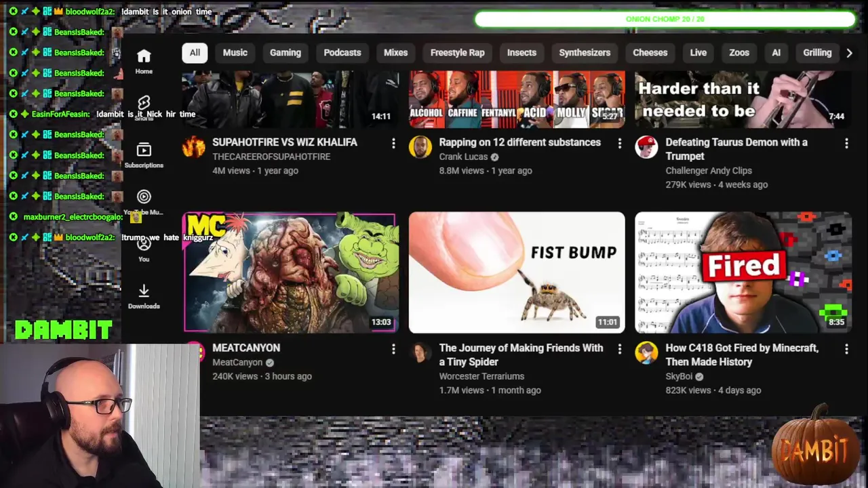868x488 pixels.
Task: Open SUPAHOTFIRE VS WIZ KHALIFA video title
Action: [x=285, y=142]
